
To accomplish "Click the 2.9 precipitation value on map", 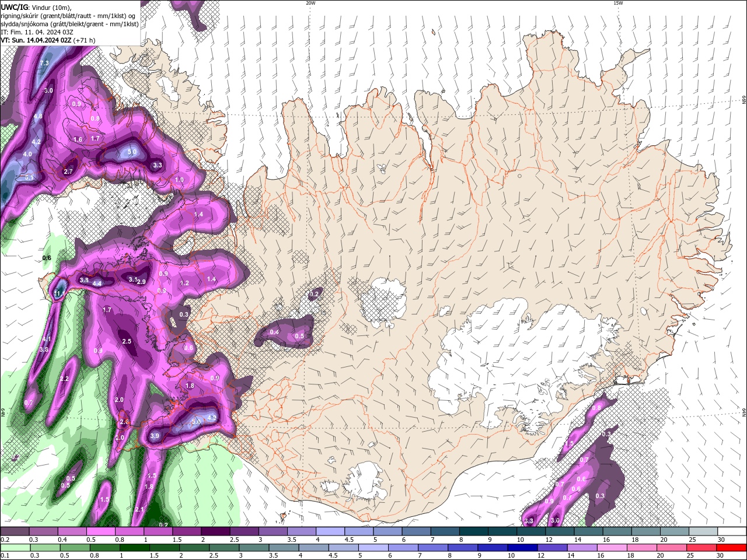I will pyautogui.click(x=141, y=282).
